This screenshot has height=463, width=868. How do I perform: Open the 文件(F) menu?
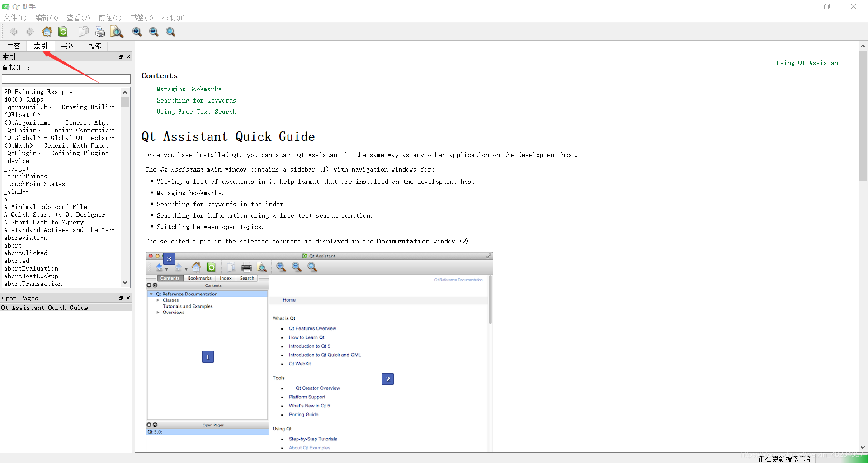15,18
